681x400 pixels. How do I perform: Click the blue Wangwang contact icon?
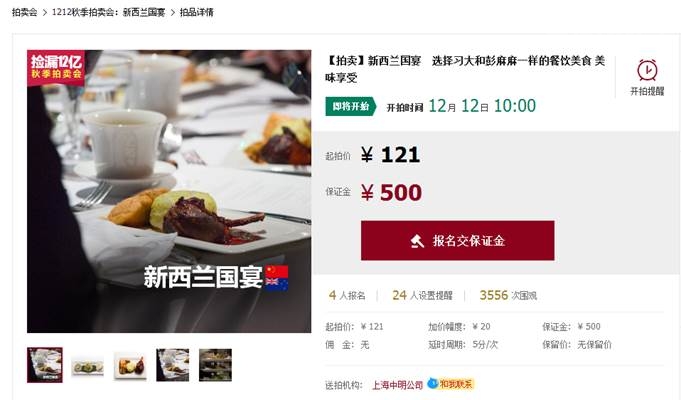tap(432, 383)
